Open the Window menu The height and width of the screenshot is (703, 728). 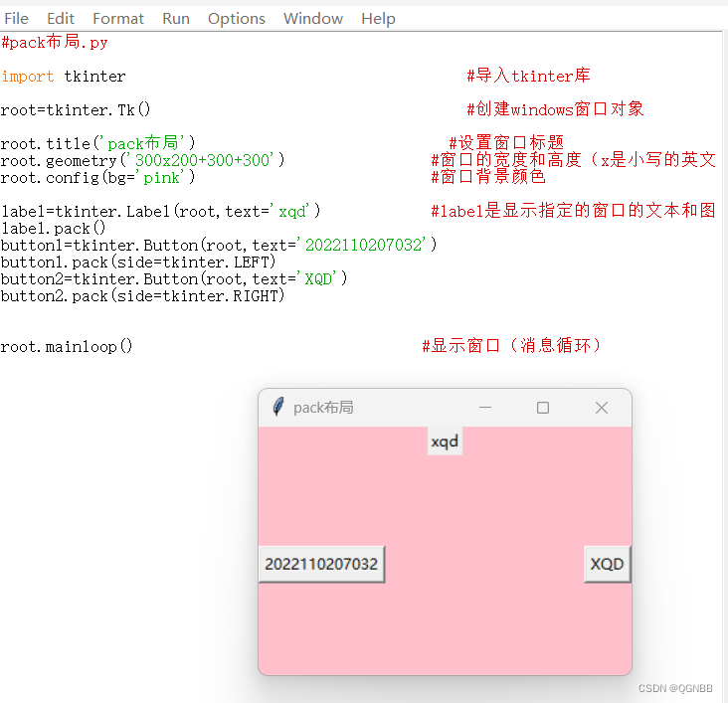point(313,19)
